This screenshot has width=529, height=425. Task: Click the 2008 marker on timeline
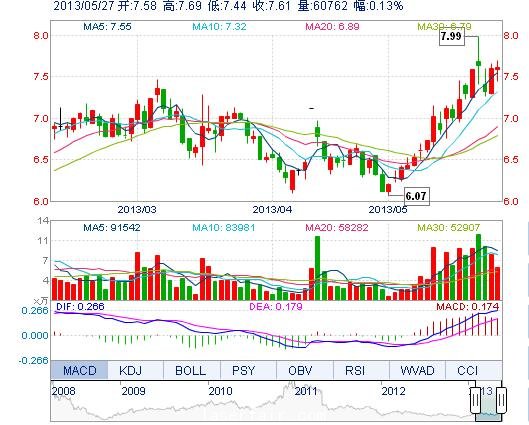pyautogui.click(x=63, y=391)
